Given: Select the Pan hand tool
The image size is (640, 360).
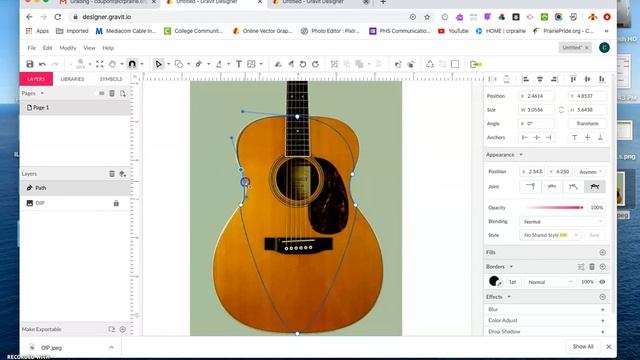Looking at the screenshot, I should 112,64.
